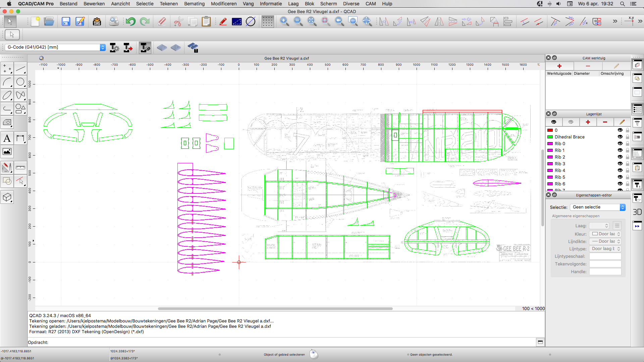Open the Laag dropdown in properties

(x=599, y=226)
